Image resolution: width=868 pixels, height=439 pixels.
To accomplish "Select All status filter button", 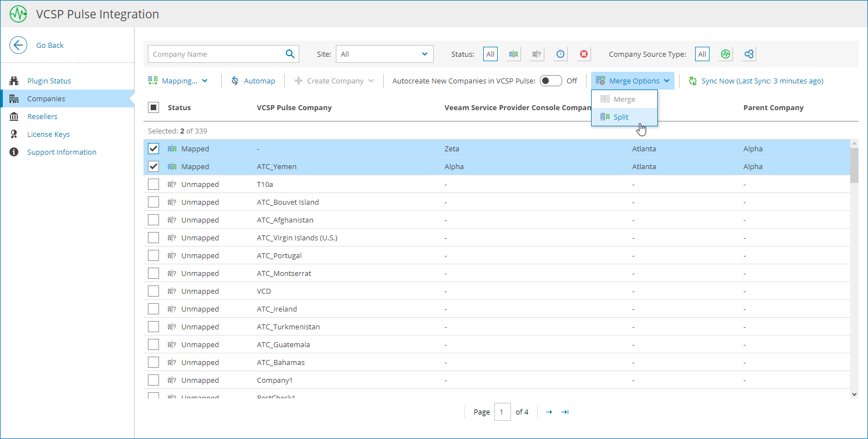I will point(490,54).
